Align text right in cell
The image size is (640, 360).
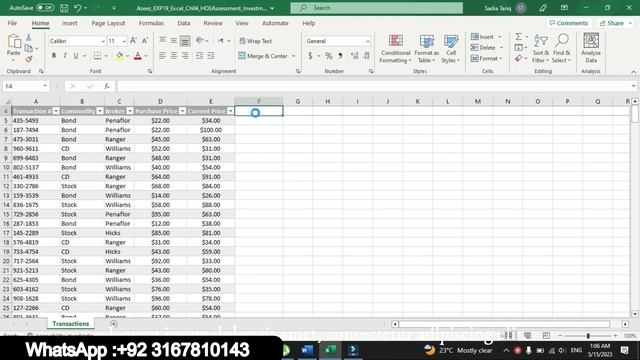185,56
